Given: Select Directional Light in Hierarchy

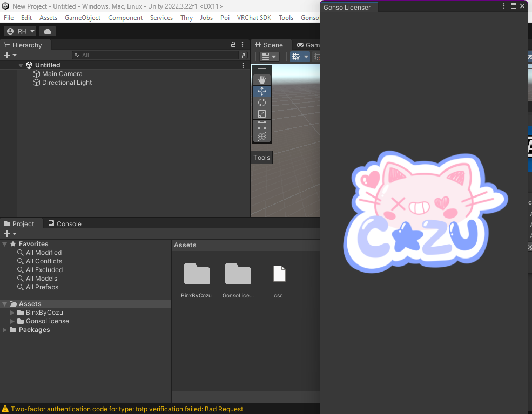Looking at the screenshot, I should [62, 83].
